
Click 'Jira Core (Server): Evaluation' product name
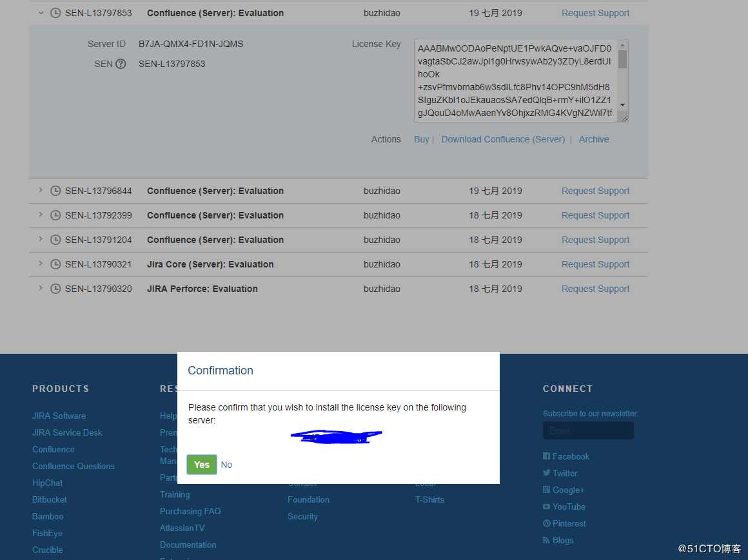(x=210, y=264)
